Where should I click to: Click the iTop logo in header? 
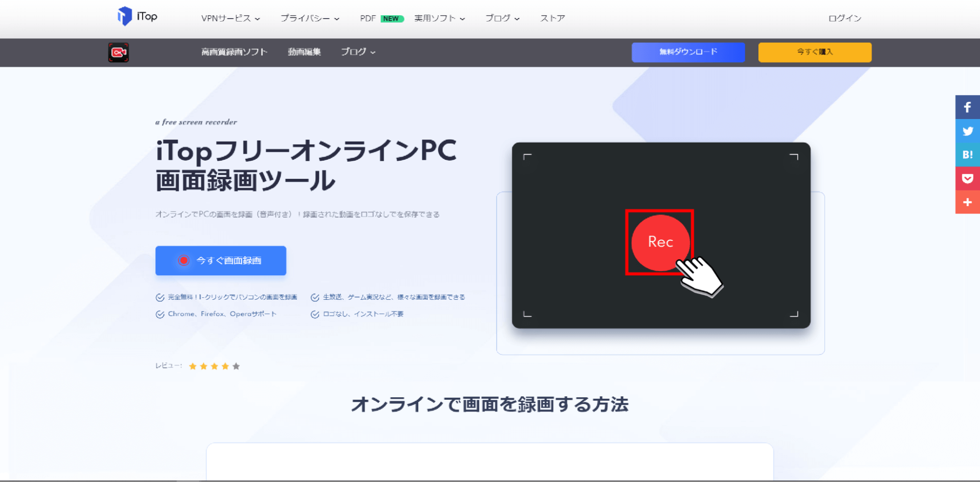click(x=137, y=16)
